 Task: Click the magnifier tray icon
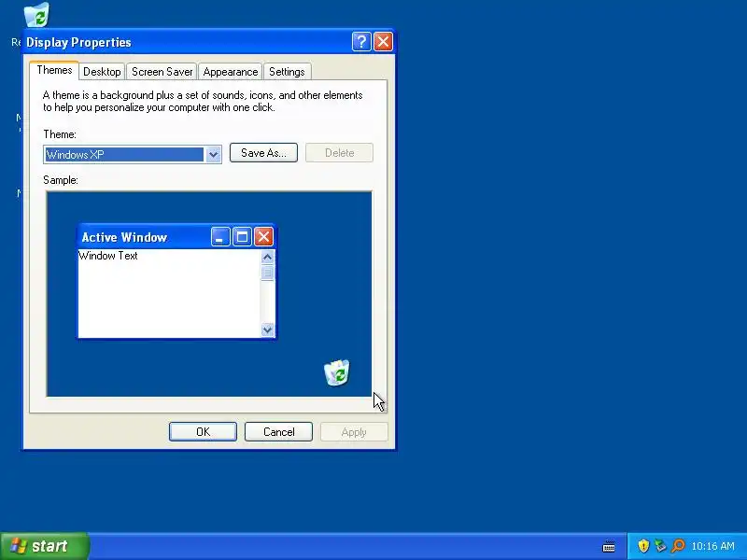678,546
